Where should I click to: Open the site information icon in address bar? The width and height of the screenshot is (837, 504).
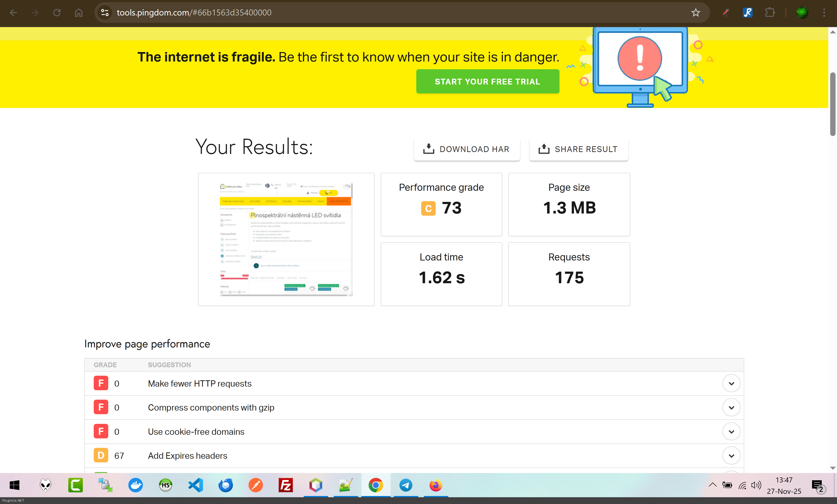click(105, 13)
